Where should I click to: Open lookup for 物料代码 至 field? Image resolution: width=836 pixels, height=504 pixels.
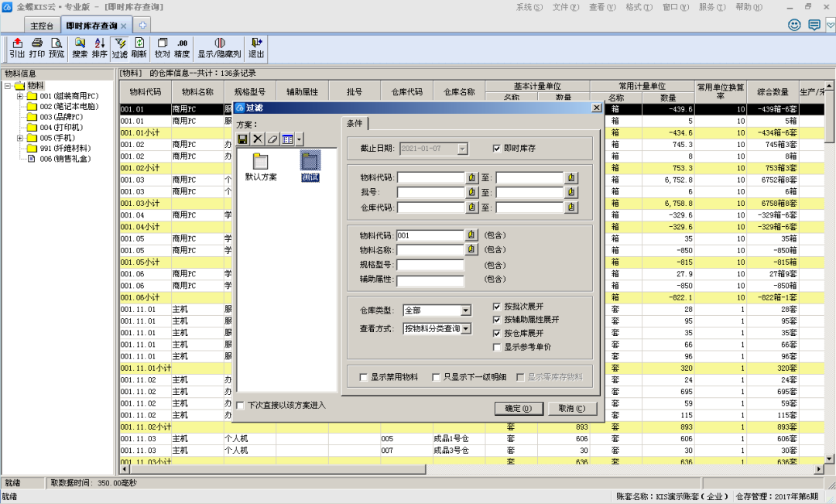(x=571, y=177)
